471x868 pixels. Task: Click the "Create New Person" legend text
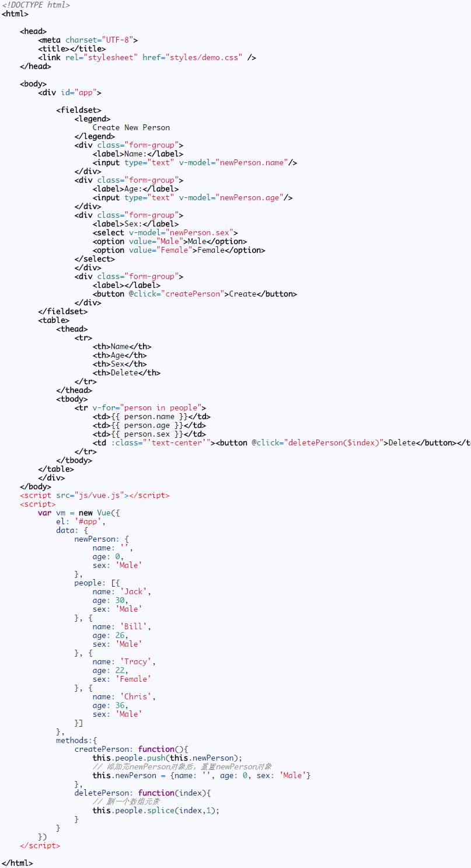pos(131,127)
